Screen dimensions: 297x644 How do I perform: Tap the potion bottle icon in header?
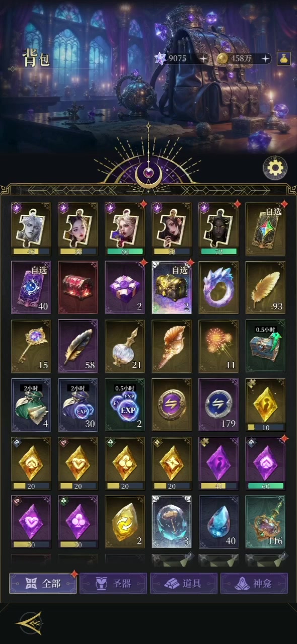284,58
